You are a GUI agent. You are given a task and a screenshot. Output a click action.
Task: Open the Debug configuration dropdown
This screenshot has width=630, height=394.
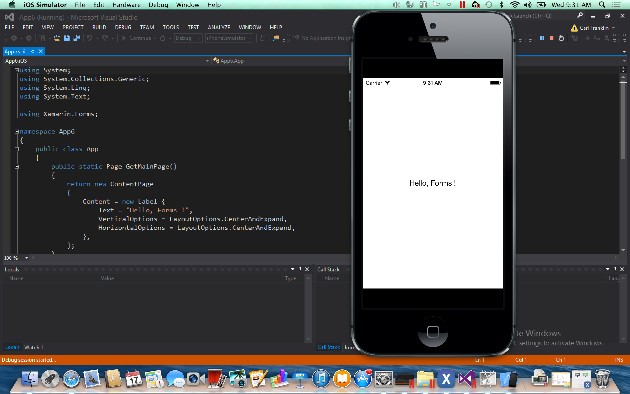pos(188,38)
